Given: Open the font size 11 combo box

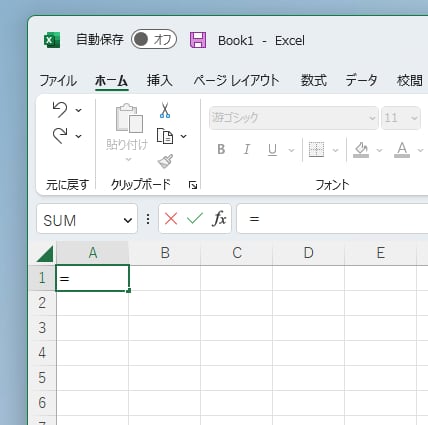Looking at the screenshot, I should click(x=401, y=118).
